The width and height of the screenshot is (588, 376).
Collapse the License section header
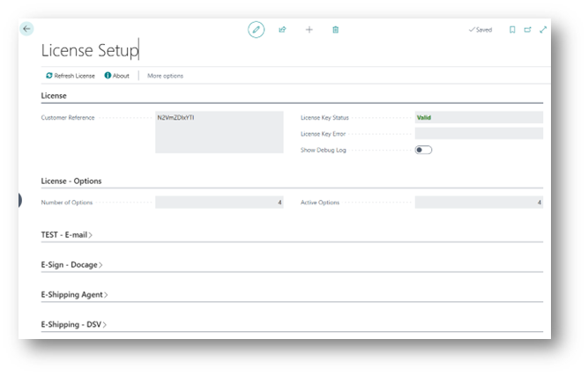tap(54, 95)
